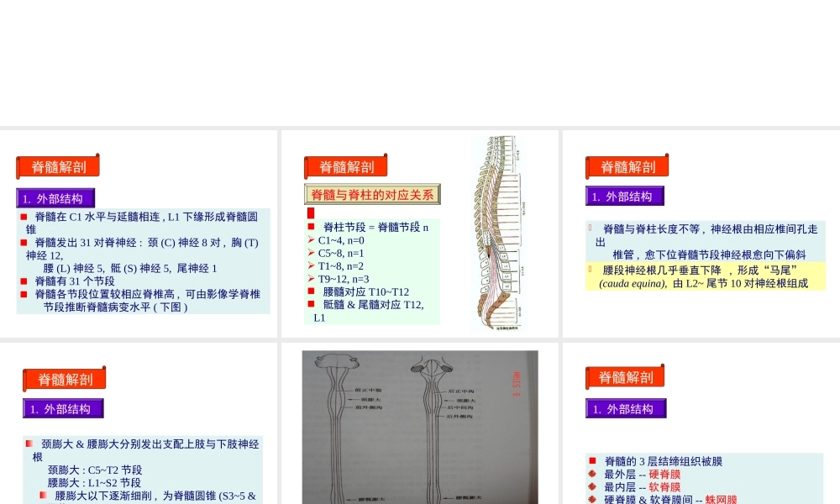Click the bullet icon before 腰髓对应 T10~T12
Screen dimensions: 840x504
tap(311, 291)
